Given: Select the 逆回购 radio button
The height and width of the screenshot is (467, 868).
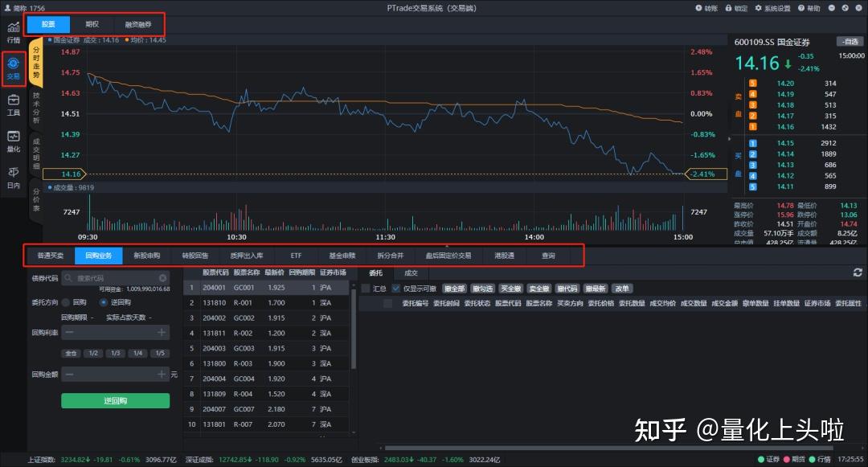Looking at the screenshot, I should click(104, 303).
